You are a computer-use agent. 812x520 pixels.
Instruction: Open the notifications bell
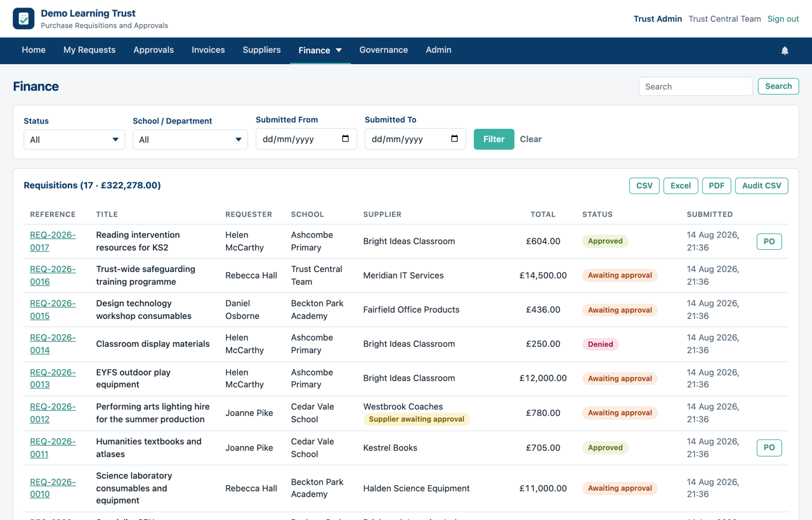tap(785, 51)
